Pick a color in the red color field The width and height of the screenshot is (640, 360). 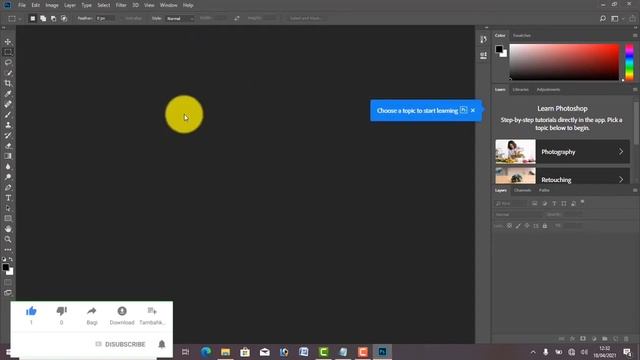[x=564, y=62]
